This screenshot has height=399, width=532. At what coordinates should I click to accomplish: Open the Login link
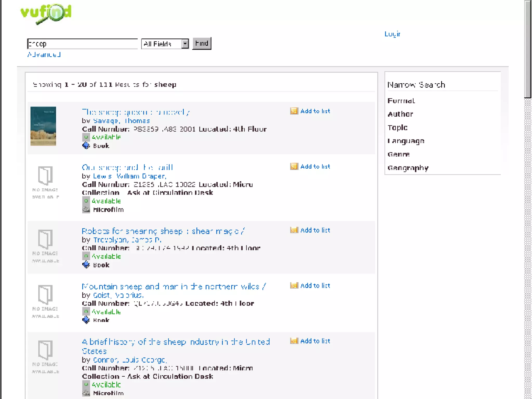tap(392, 34)
